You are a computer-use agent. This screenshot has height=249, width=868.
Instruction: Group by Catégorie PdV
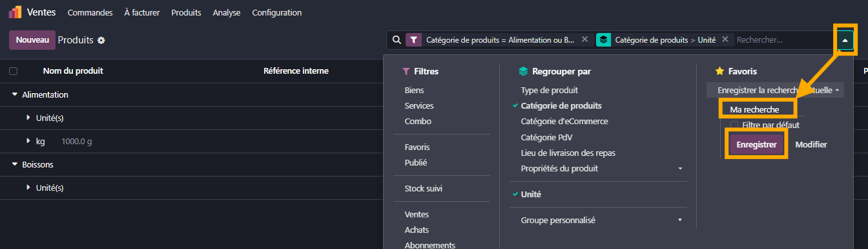point(547,137)
